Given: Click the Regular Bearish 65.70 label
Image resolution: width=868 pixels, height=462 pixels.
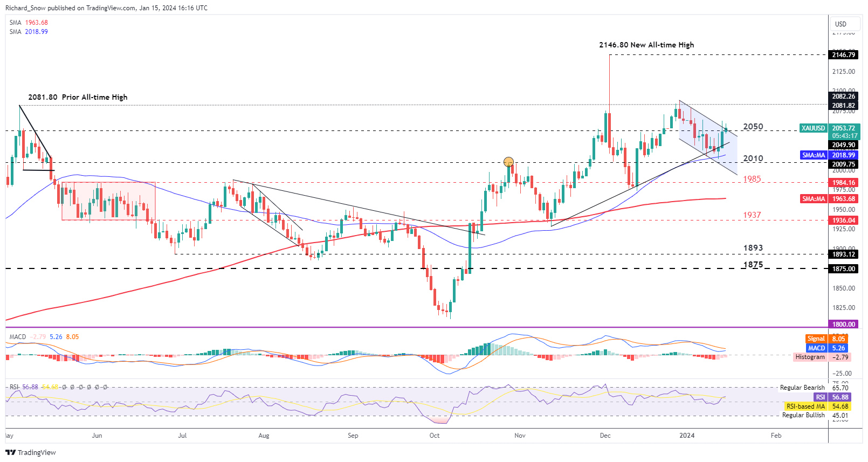Looking at the screenshot, I should tap(814, 388).
